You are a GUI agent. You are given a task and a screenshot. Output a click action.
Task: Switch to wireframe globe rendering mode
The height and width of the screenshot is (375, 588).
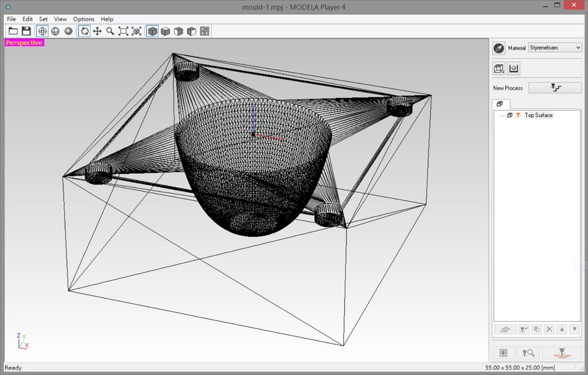coord(43,31)
